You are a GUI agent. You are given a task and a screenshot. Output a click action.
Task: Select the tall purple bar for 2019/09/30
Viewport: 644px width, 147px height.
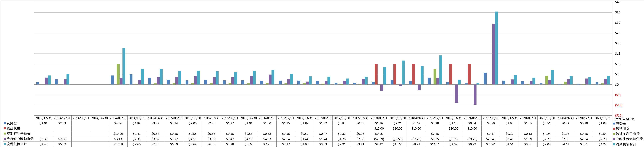tap(494, 54)
